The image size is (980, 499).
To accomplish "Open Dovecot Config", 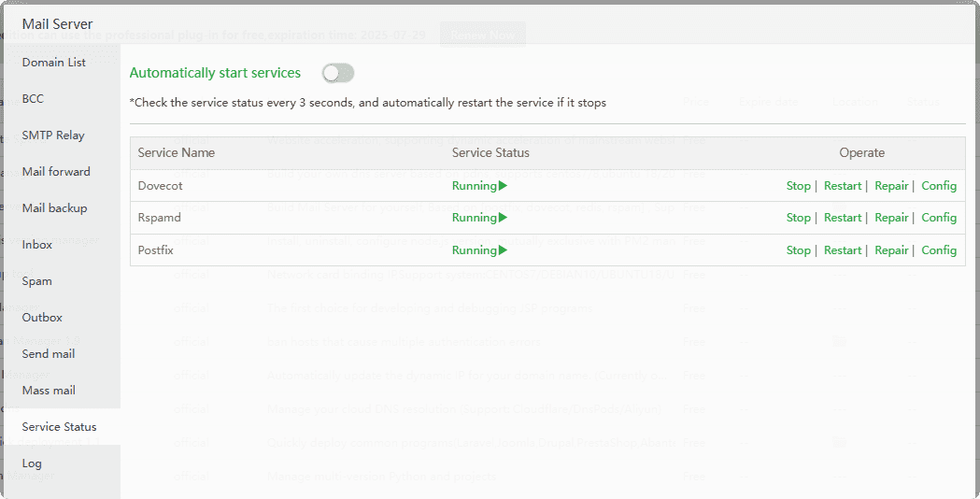I will [939, 186].
